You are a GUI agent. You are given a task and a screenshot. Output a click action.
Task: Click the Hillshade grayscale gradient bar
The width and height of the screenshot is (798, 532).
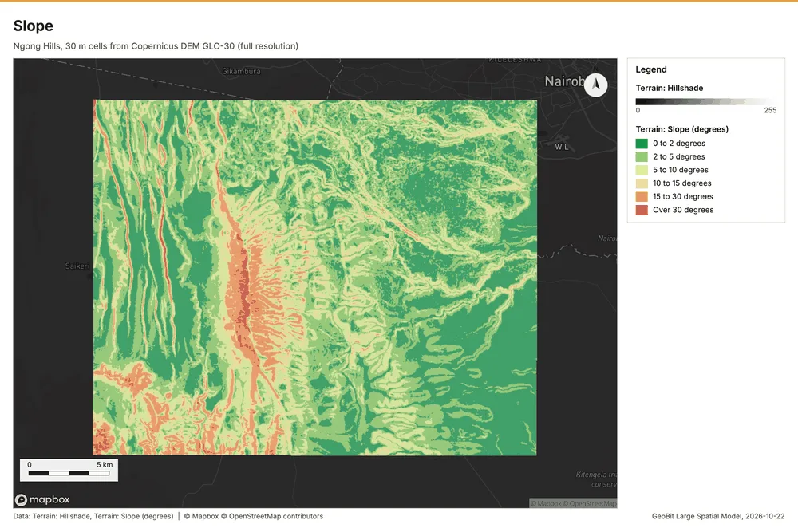pyautogui.click(x=706, y=102)
